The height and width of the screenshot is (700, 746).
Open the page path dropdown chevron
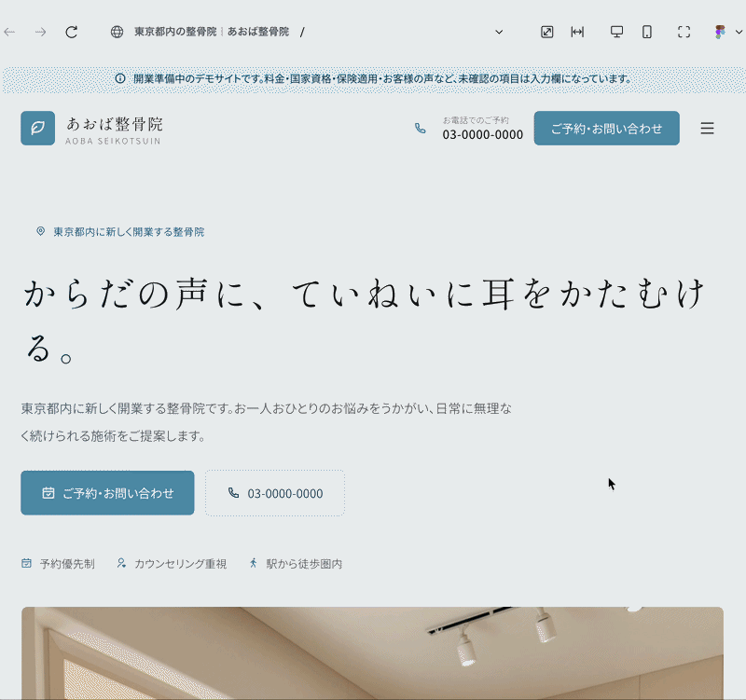(499, 33)
